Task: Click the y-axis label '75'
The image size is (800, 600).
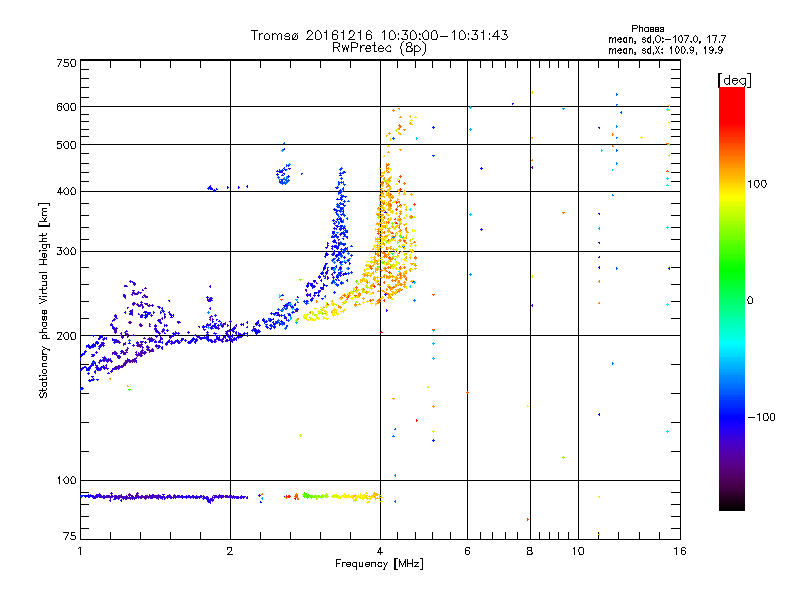Action: pyautogui.click(x=70, y=536)
